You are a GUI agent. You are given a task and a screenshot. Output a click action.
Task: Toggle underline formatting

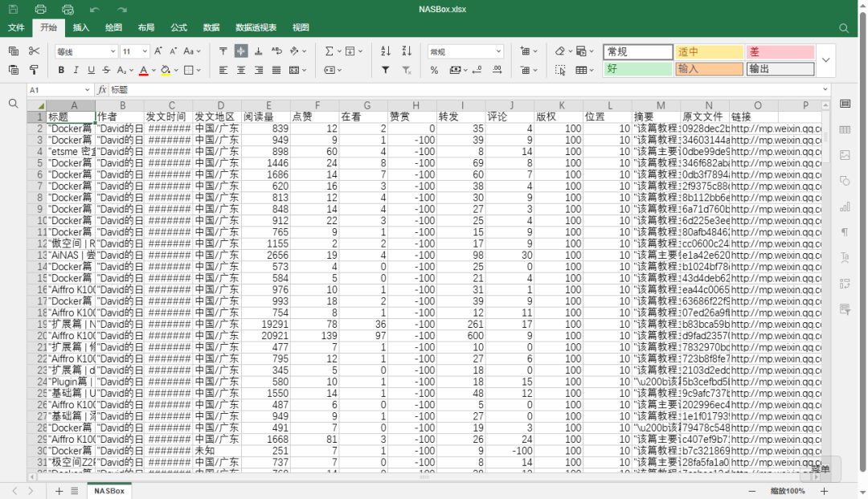(x=91, y=70)
